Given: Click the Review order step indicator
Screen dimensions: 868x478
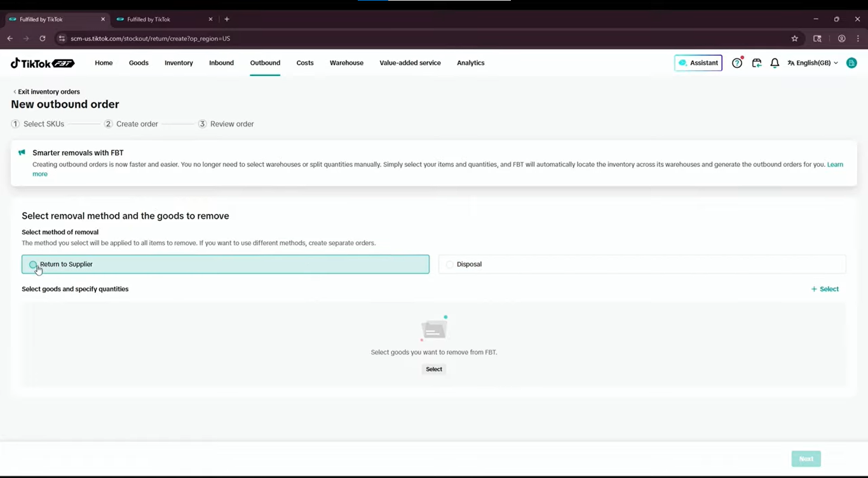Looking at the screenshot, I should coord(226,124).
